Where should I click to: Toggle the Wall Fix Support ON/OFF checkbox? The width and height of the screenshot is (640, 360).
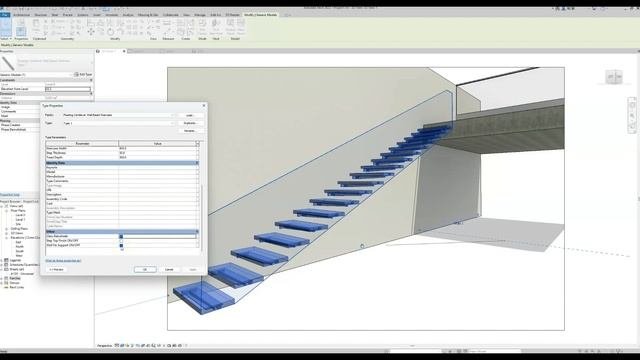pyautogui.click(x=121, y=245)
